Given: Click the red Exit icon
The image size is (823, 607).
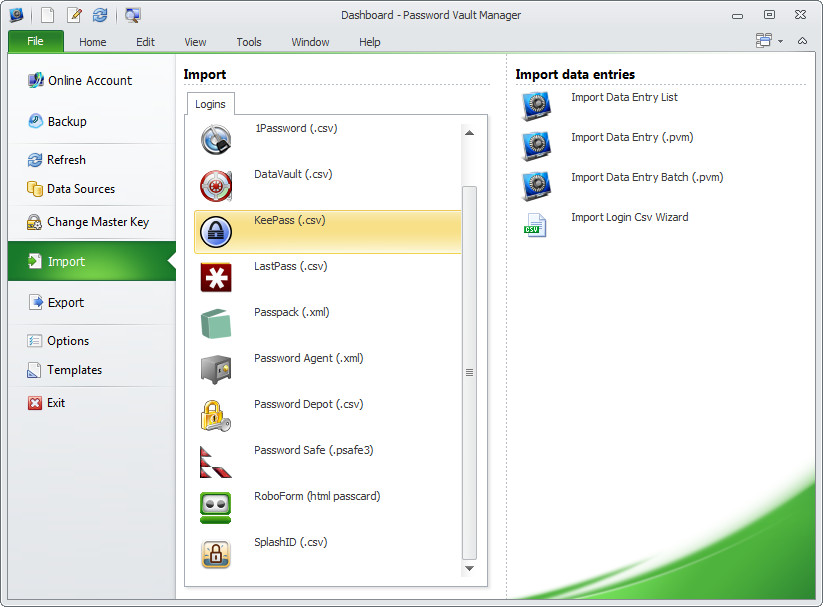Looking at the screenshot, I should [35, 403].
